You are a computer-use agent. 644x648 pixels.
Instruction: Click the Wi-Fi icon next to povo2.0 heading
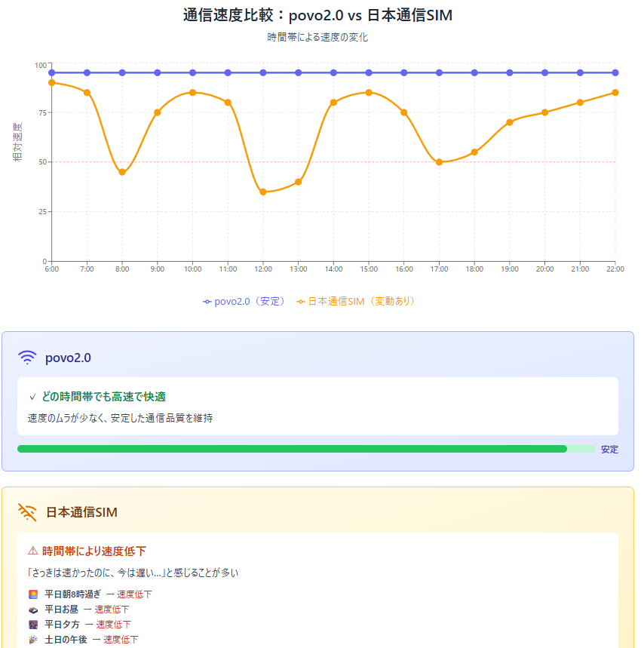pos(29,357)
